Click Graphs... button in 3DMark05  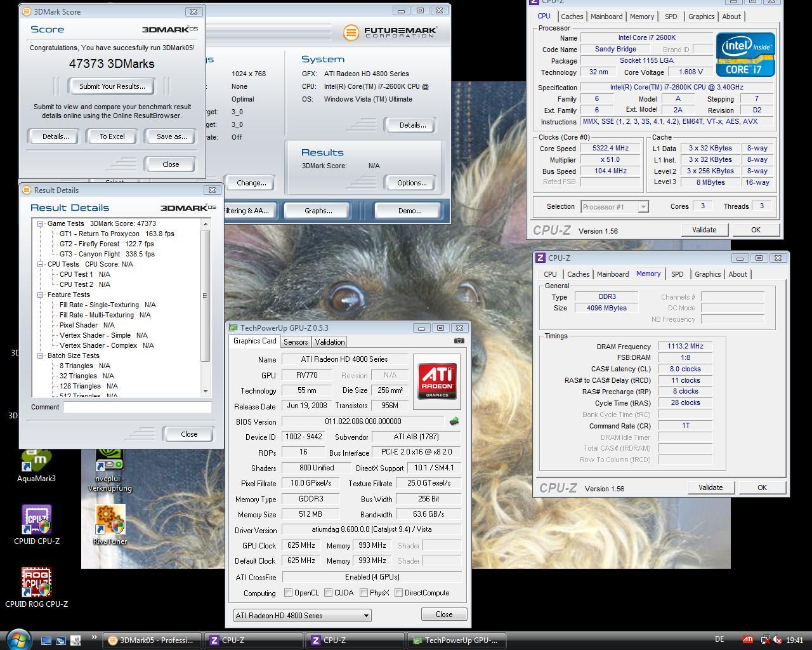(318, 211)
